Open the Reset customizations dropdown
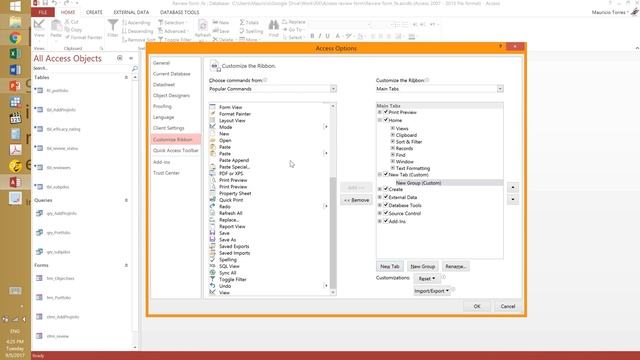Image resolution: width=640 pixels, height=360 pixels. click(427, 278)
